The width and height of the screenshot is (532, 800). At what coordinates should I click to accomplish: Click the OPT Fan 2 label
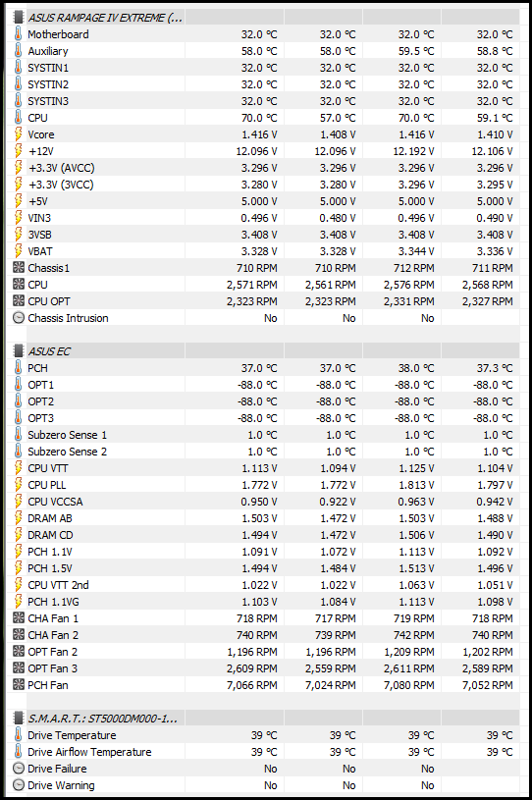[x=53, y=652]
